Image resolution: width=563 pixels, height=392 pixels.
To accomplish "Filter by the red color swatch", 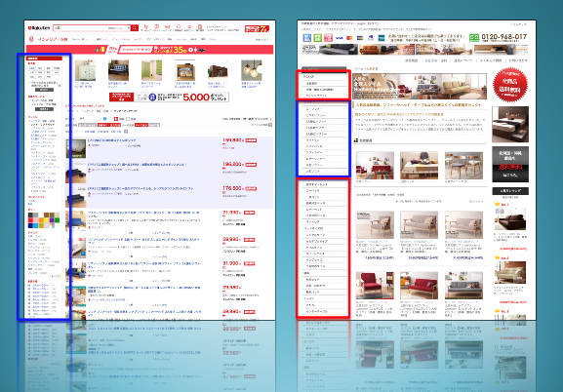I will click(x=31, y=220).
